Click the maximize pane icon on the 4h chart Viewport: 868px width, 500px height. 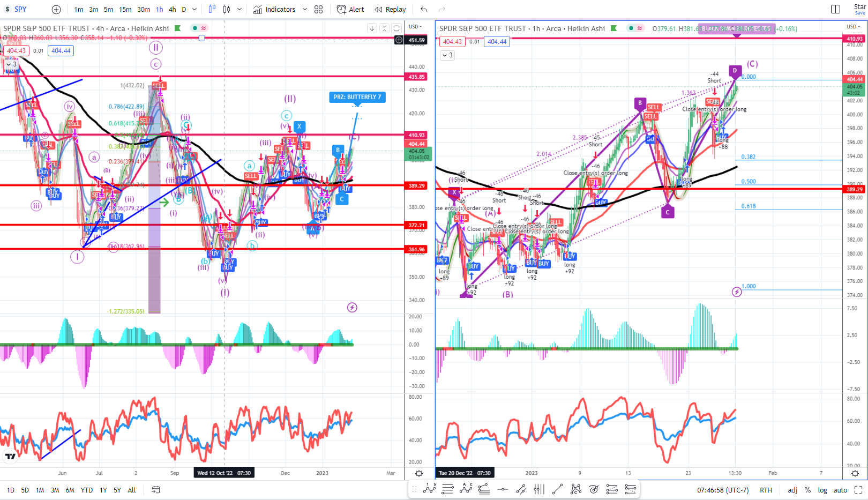[x=396, y=28]
